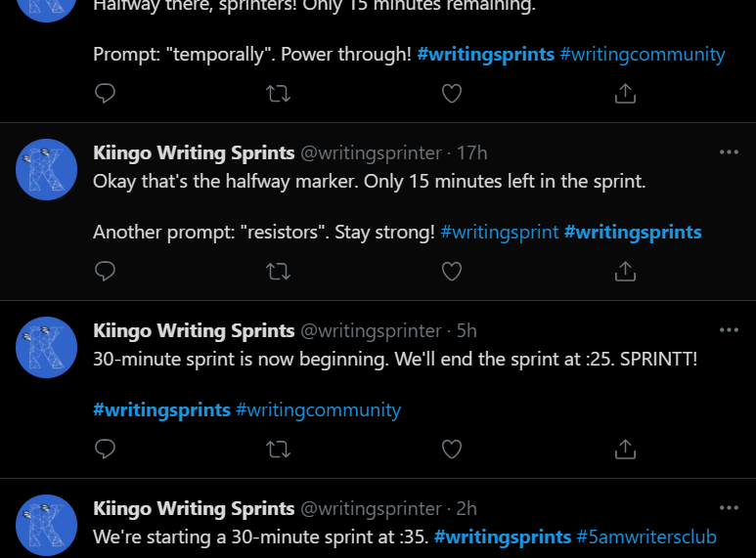The width and height of the screenshot is (756, 558).
Task: Like the "temporally" prompt tweet
Action: pyautogui.click(x=452, y=94)
